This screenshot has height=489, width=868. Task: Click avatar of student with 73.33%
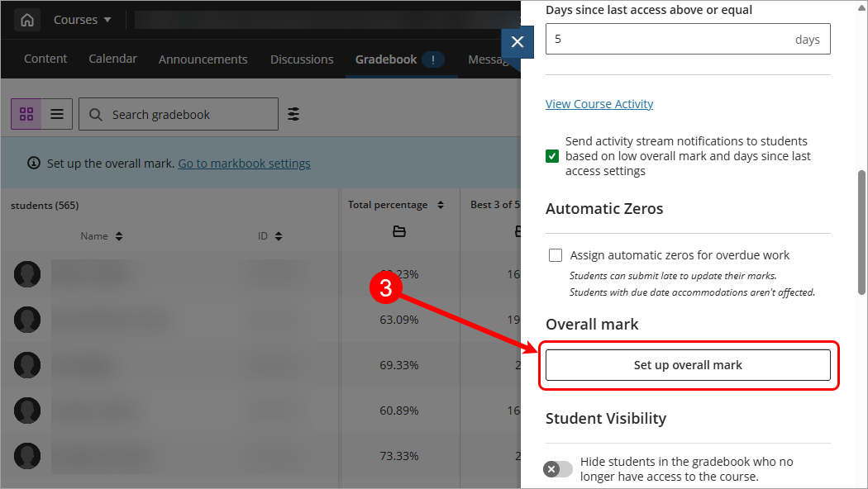click(27, 456)
